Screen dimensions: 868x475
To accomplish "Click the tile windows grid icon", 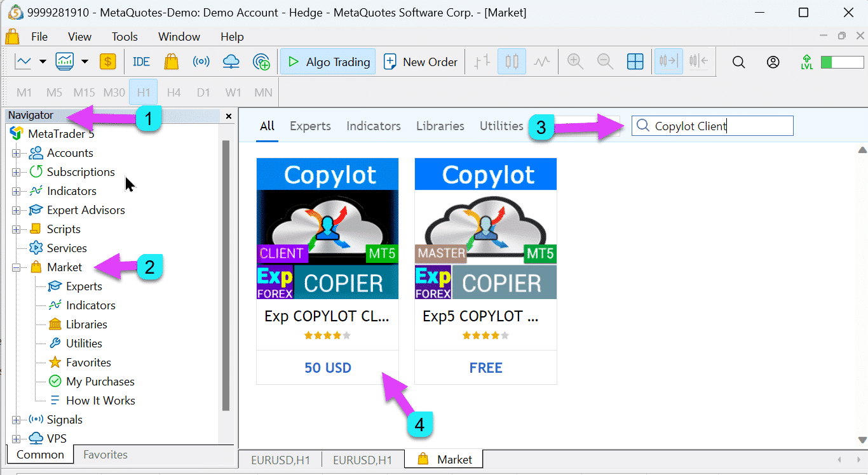I will (x=635, y=62).
